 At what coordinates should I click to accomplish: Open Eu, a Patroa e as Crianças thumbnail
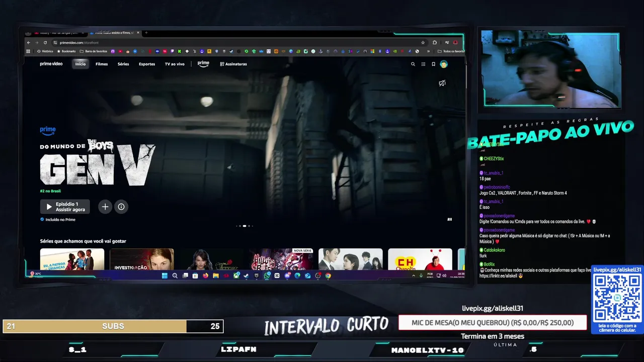(x=72, y=259)
